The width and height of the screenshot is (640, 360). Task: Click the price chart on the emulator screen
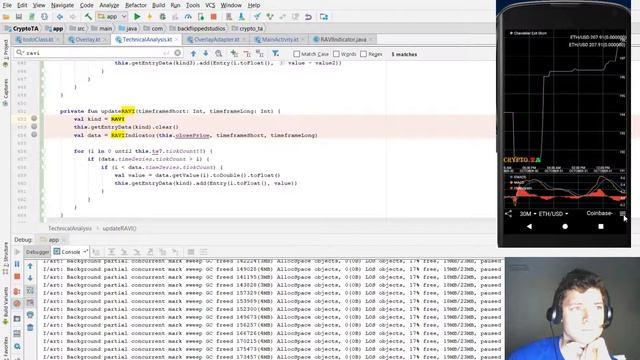[x=565, y=100]
